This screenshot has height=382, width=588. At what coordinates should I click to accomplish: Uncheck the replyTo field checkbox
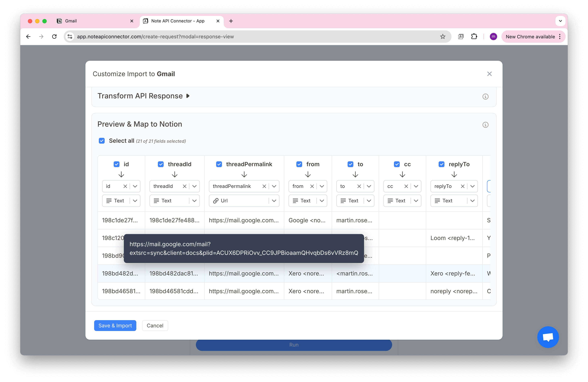pyautogui.click(x=442, y=164)
